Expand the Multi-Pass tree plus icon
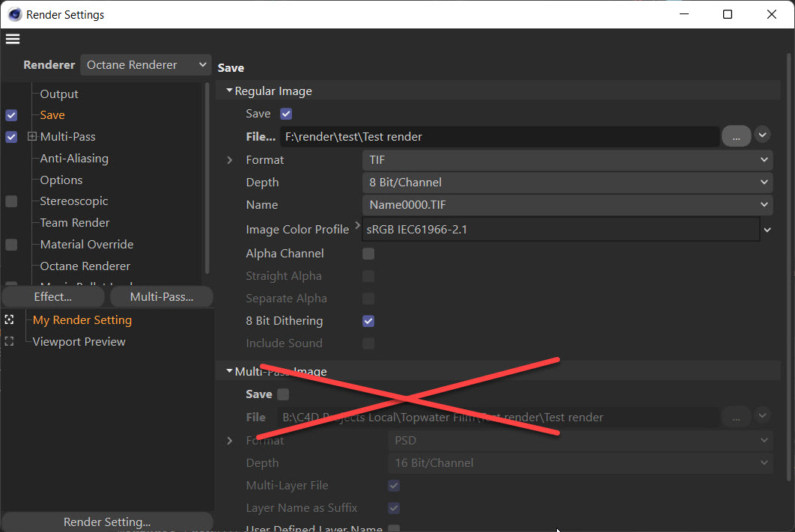The image size is (795, 532). pos(32,136)
